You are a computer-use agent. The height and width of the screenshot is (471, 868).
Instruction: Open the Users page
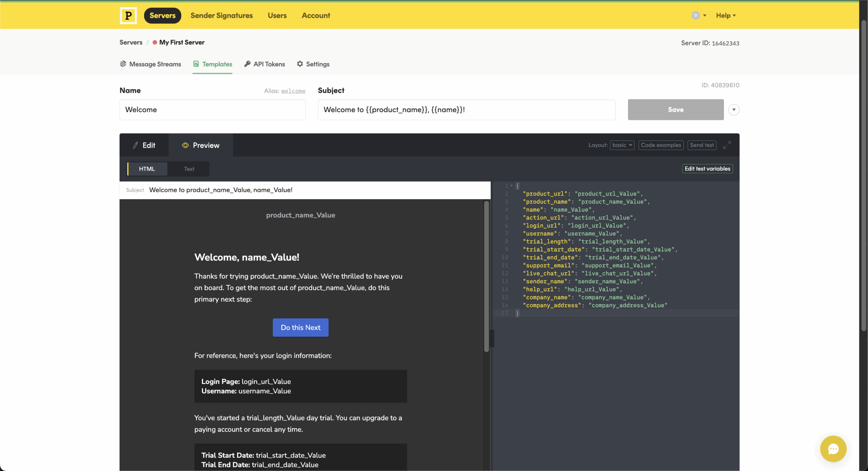click(x=277, y=16)
